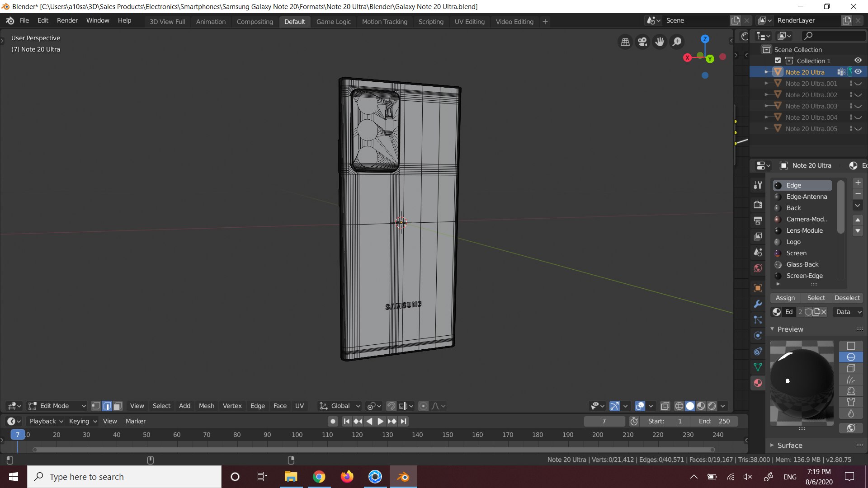Select the Glass-Back material slot
The height and width of the screenshot is (488, 868).
pos(802,264)
